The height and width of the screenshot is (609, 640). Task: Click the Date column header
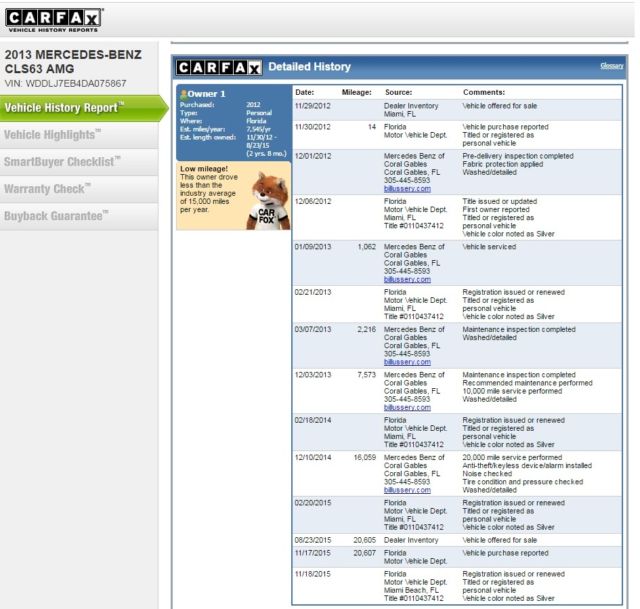pyautogui.click(x=304, y=92)
